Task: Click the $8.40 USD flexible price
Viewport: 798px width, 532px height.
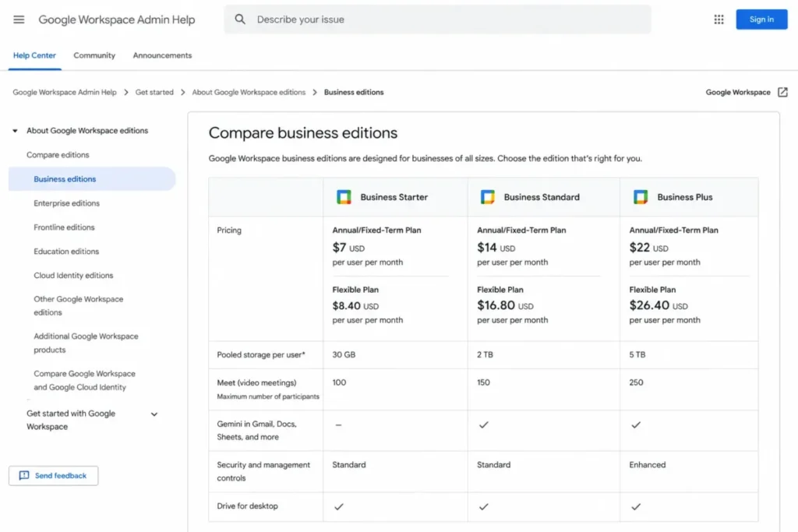Action: click(355, 305)
